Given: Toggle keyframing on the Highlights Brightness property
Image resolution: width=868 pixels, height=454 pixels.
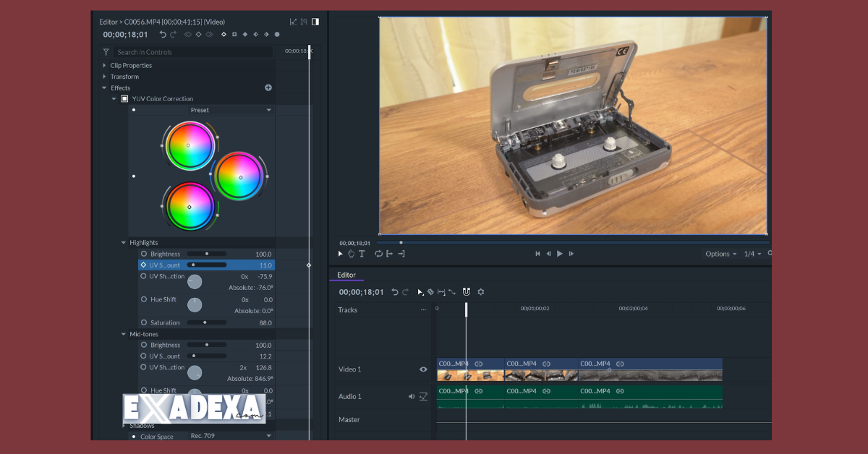Looking at the screenshot, I should (x=142, y=254).
